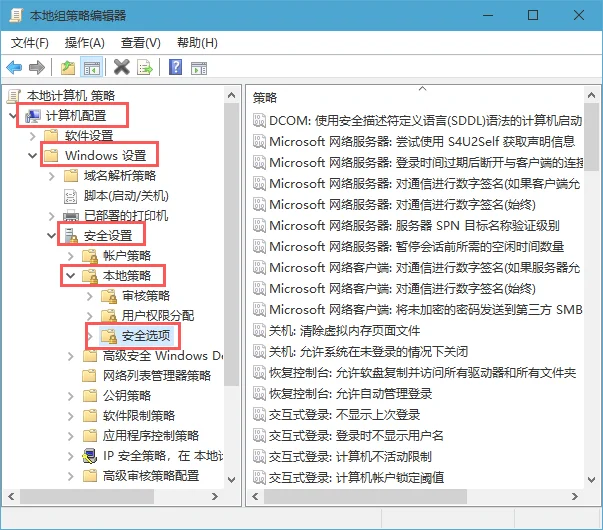Maximize the 本地组策略编辑器 window
This screenshot has width=603, height=530.
pyautogui.click(x=533, y=15)
